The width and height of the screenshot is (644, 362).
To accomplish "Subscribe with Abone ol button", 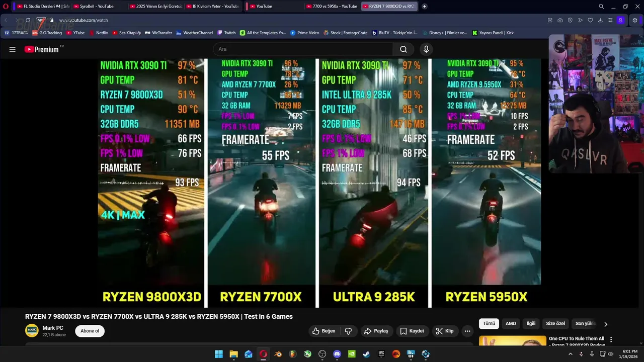I will pyautogui.click(x=90, y=331).
